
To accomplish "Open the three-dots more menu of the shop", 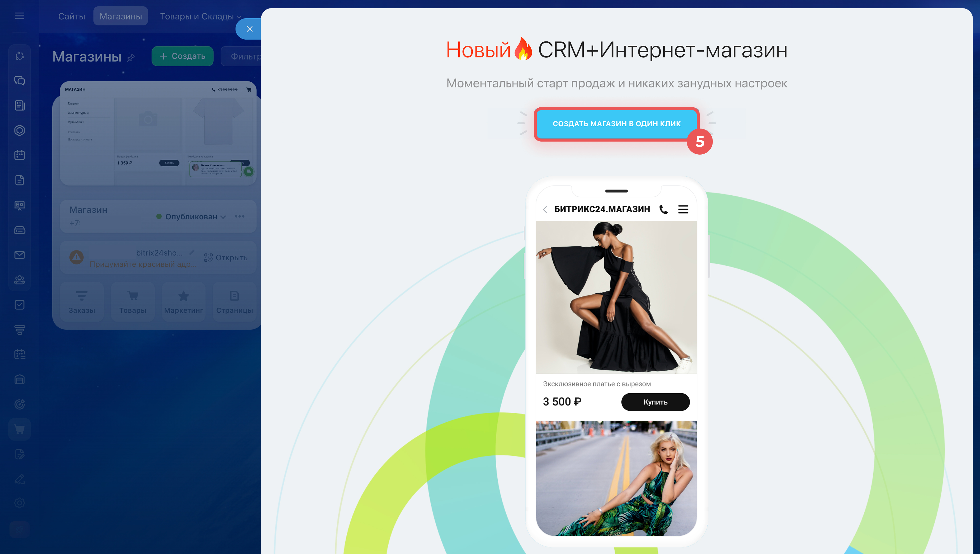I will click(x=239, y=217).
